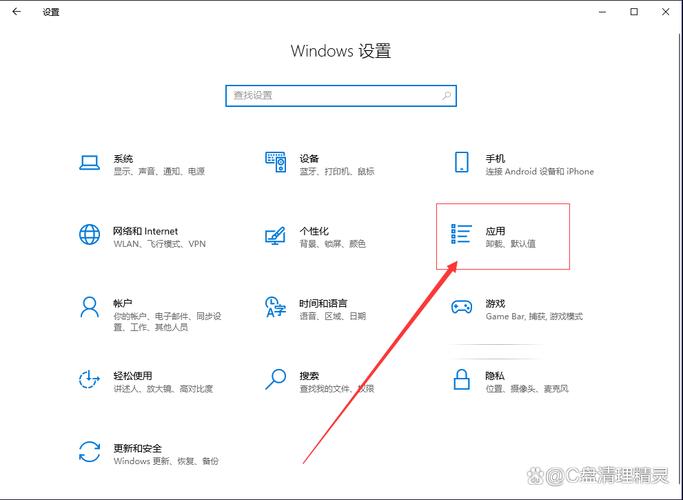Viewport: 683px width, 500px height.
Task: Open the 应用 list icon
Action: 461,234
